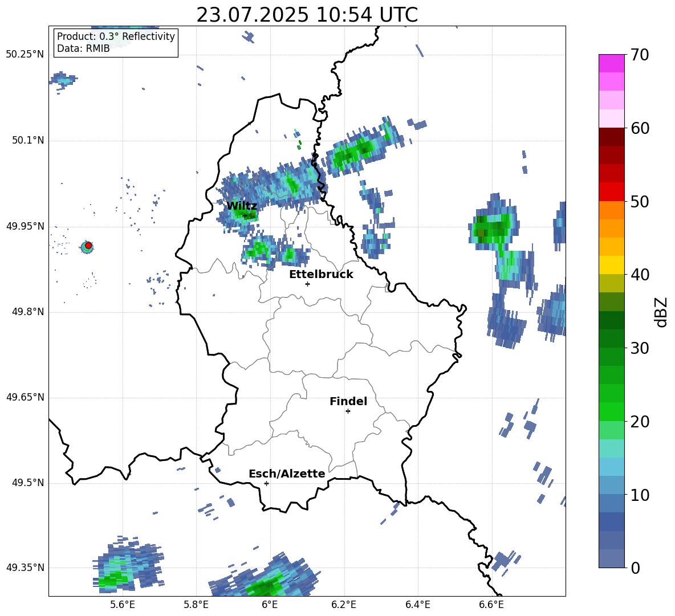Click the red radar site marker
The image size is (675, 616).
[88, 245]
